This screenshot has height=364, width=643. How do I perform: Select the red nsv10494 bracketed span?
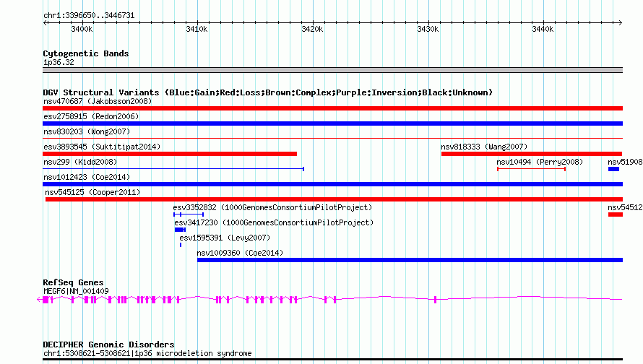(x=532, y=169)
